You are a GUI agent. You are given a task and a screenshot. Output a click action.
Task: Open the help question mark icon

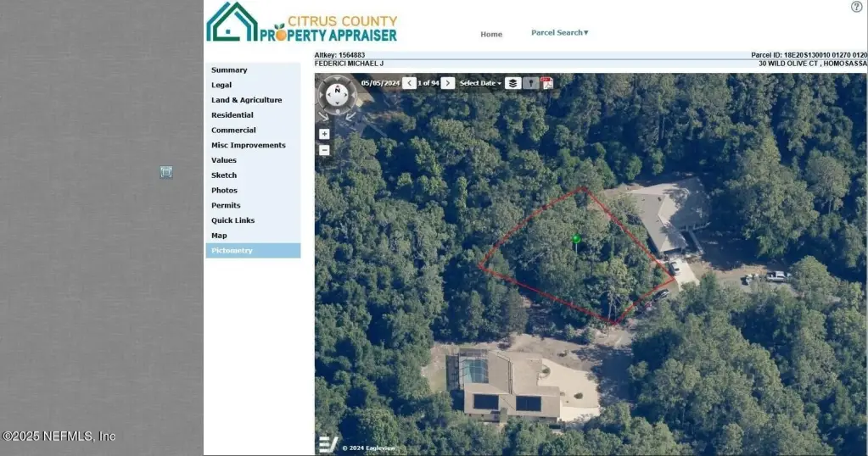(856, 7)
